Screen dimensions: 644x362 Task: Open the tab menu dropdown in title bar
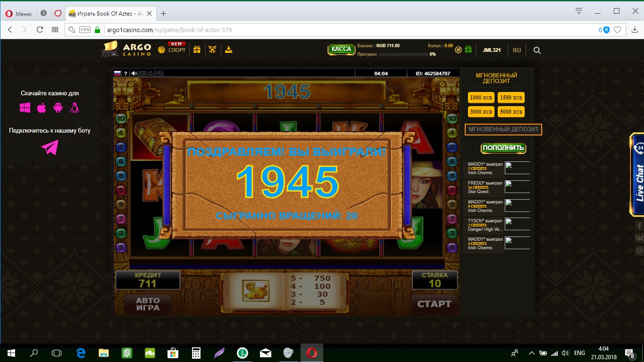579,11
